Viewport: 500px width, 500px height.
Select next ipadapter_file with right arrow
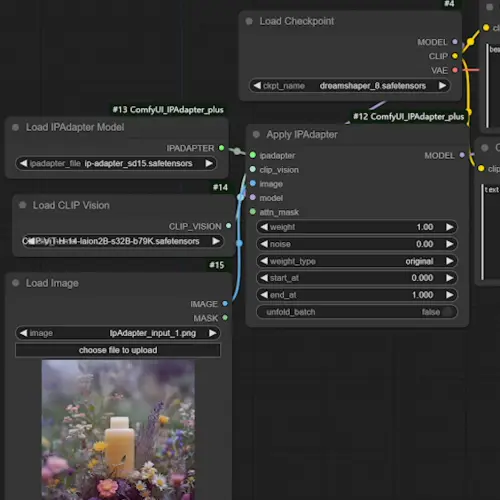[x=209, y=163]
